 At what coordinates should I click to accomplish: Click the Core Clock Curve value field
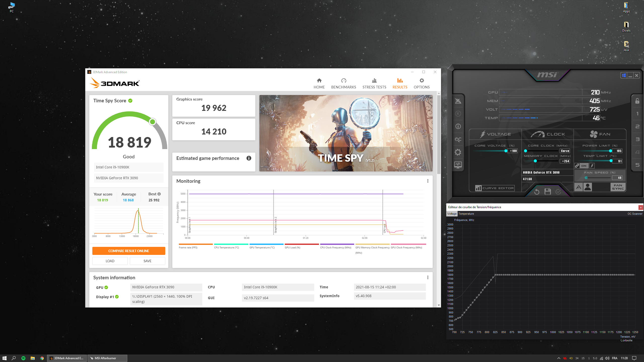tap(565, 151)
